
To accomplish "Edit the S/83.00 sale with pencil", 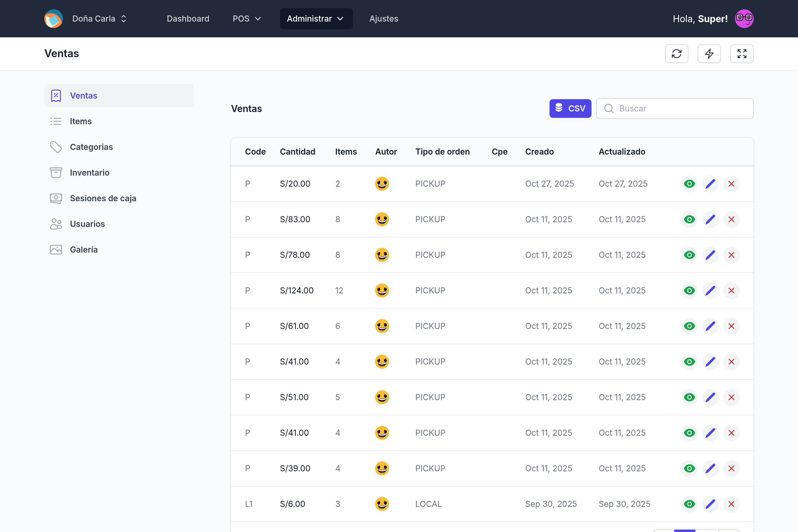I will click(710, 220).
